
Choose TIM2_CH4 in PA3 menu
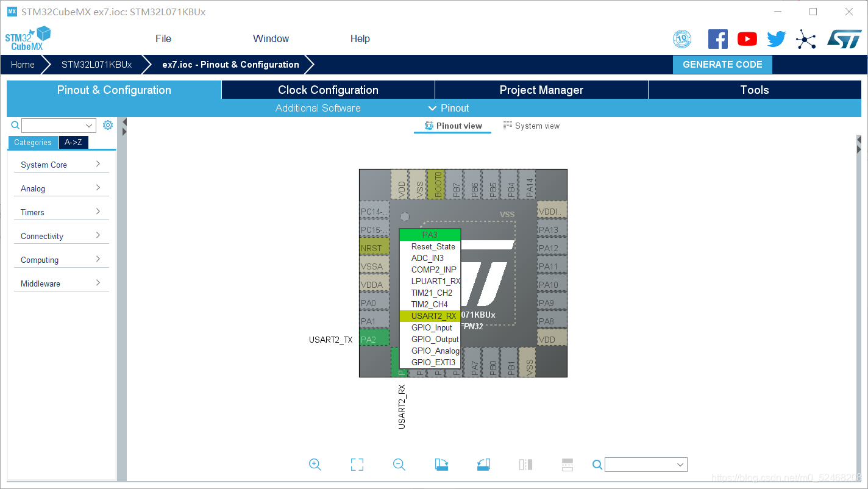click(430, 304)
